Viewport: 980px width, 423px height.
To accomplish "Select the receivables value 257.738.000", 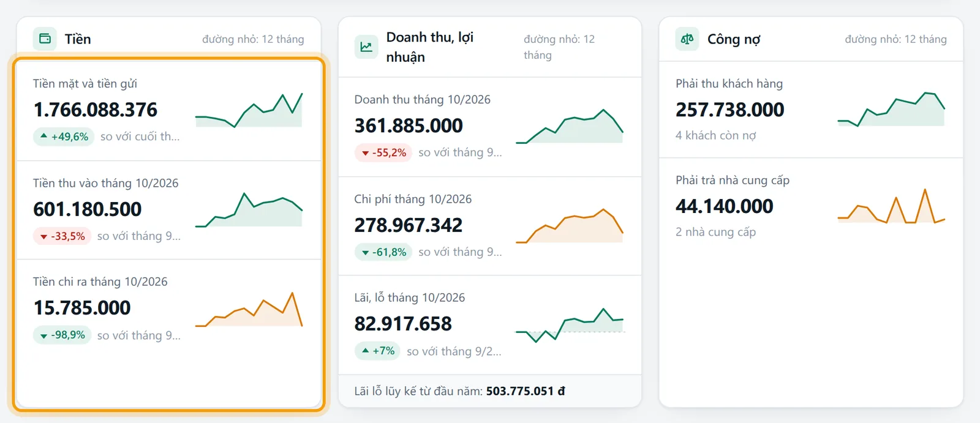I will coord(730,110).
